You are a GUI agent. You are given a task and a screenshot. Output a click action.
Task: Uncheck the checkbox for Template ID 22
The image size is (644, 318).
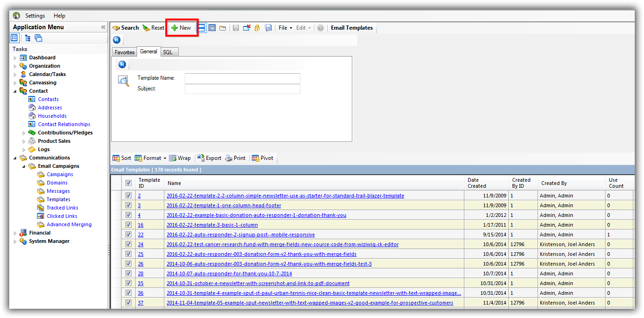tap(128, 235)
